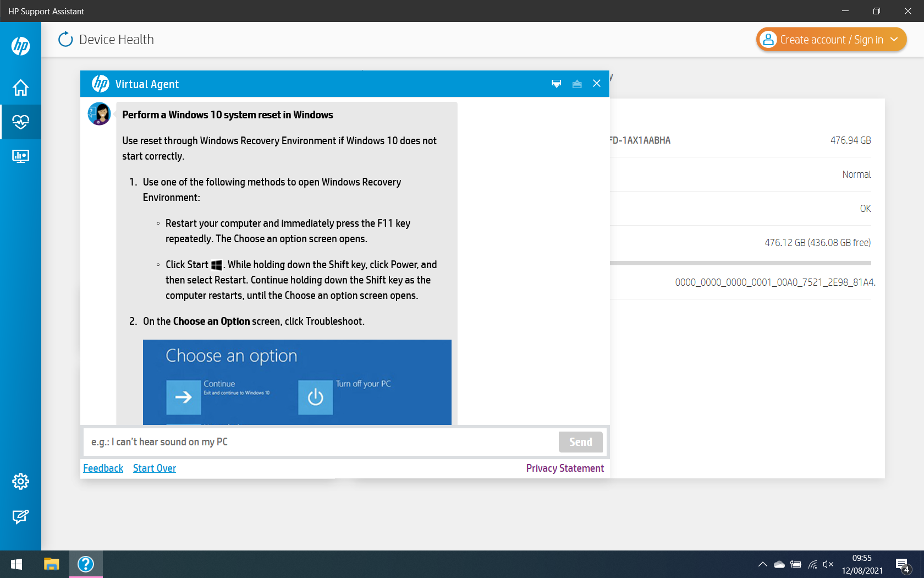Click the Device Health refresh icon
This screenshot has width=924, height=578.
pyautogui.click(x=65, y=39)
